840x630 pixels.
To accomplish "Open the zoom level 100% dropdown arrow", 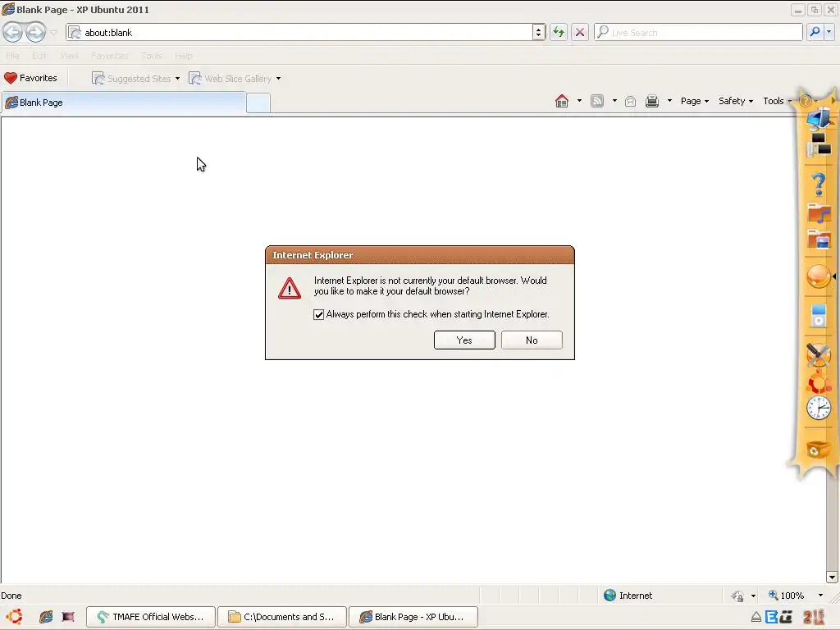I will point(820,596).
